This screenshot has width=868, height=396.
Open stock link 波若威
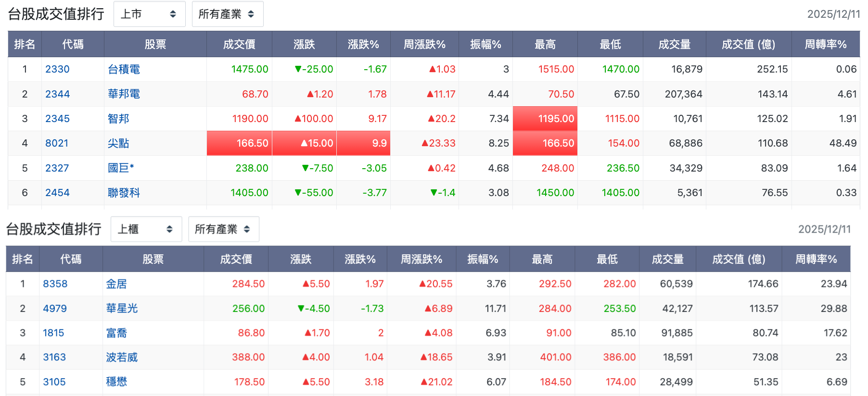(122, 357)
